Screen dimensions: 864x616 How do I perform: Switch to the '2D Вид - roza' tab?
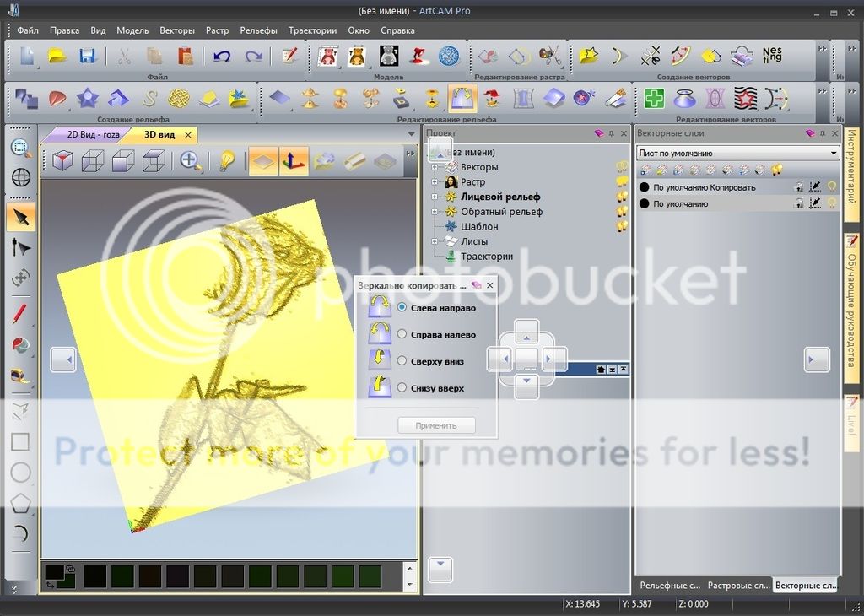[x=82, y=134]
